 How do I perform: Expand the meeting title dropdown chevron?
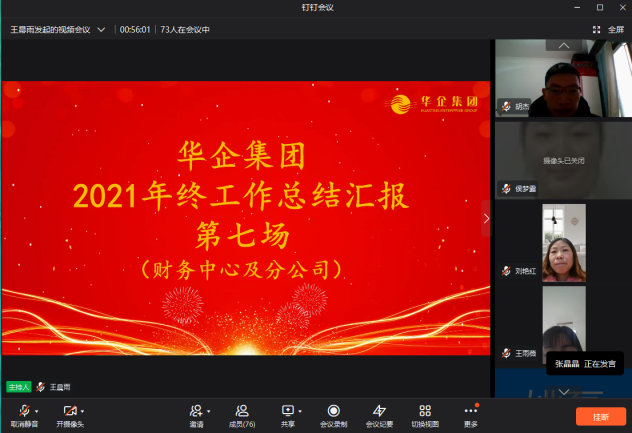click(101, 30)
